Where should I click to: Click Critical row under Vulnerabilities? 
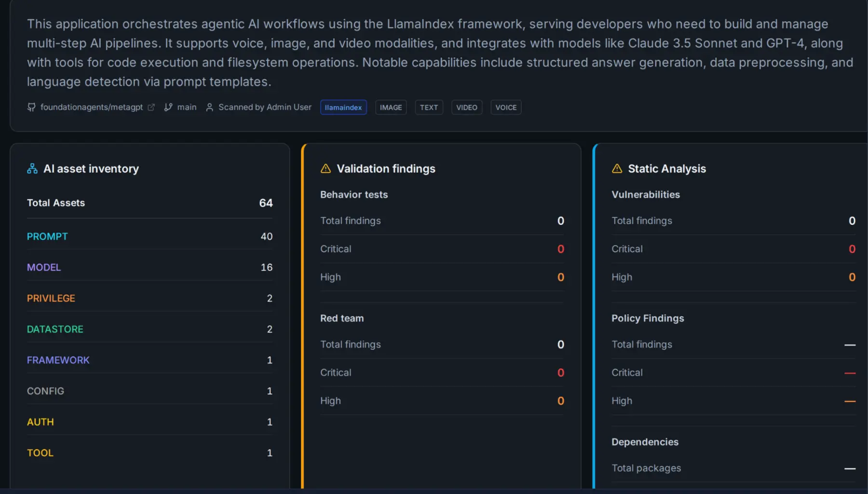[x=733, y=249]
